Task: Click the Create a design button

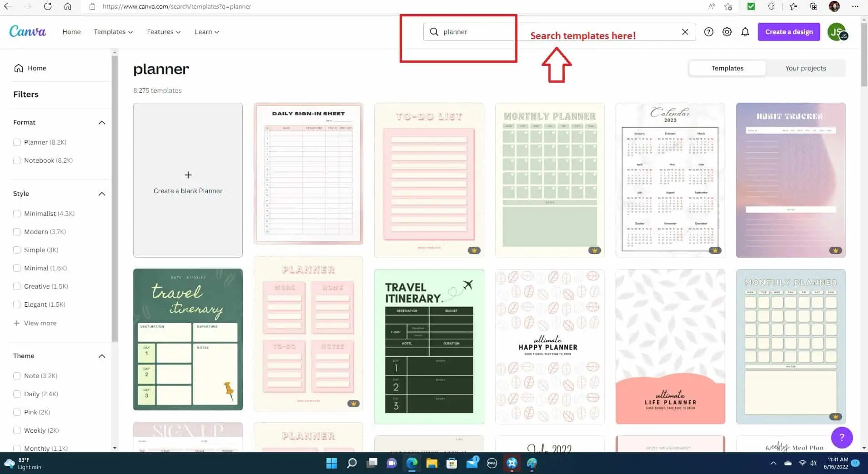Action: click(x=788, y=32)
